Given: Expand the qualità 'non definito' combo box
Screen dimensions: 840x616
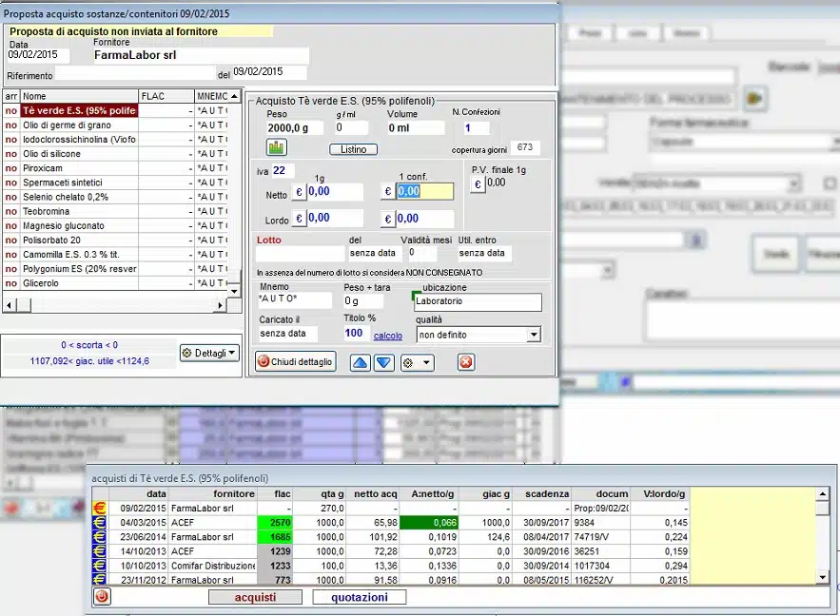Looking at the screenshot, I should click(x=534, y=335).
